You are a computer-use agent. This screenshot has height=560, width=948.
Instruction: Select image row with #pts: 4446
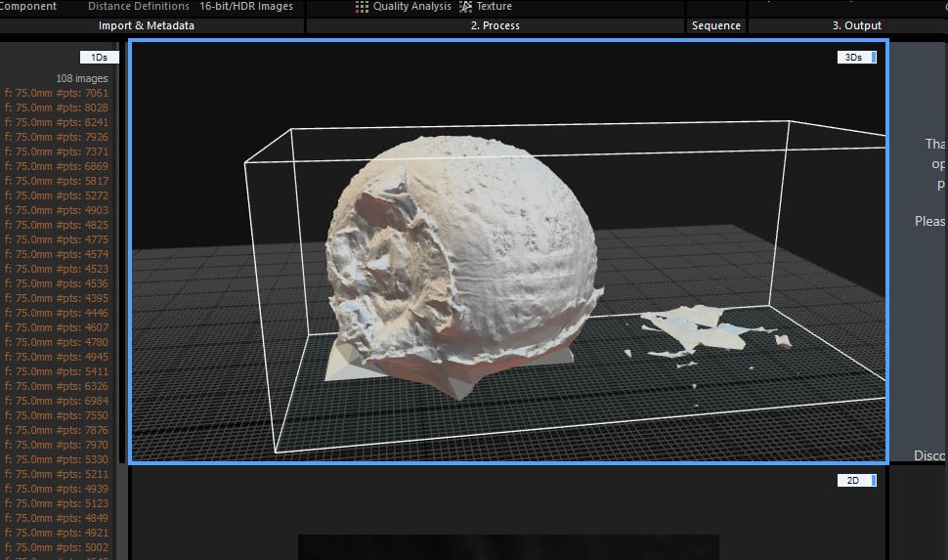(x=57, y=314)
